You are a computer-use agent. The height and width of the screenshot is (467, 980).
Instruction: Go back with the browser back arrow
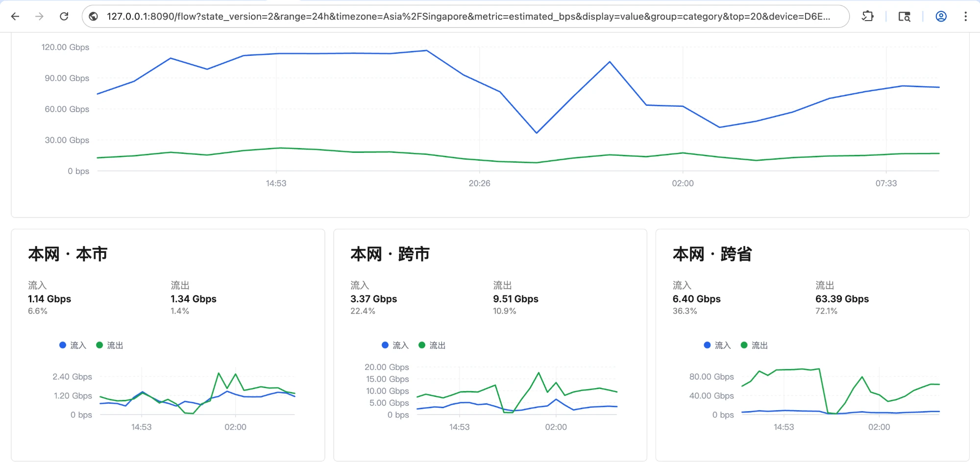coord(15,16)
